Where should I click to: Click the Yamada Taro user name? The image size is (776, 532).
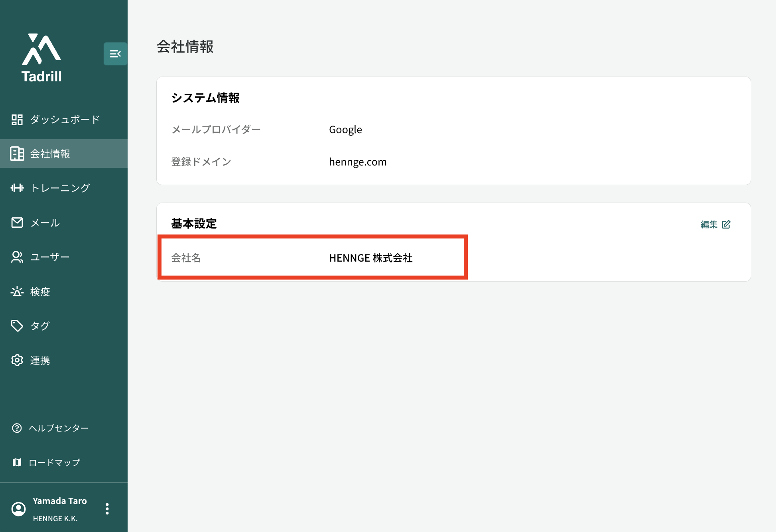[60, 501]
